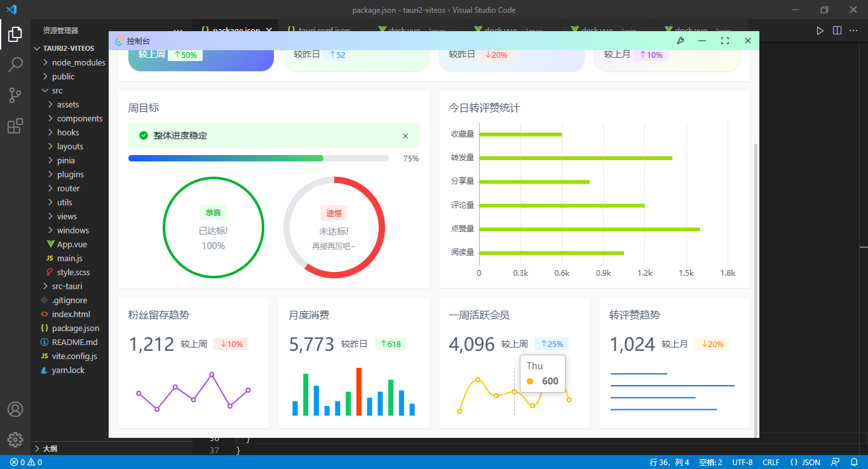Screen dimensions: 868x469
Task: Click the 75% weekly progress bar
Action: pyautogui.click(x=258, y=158)
